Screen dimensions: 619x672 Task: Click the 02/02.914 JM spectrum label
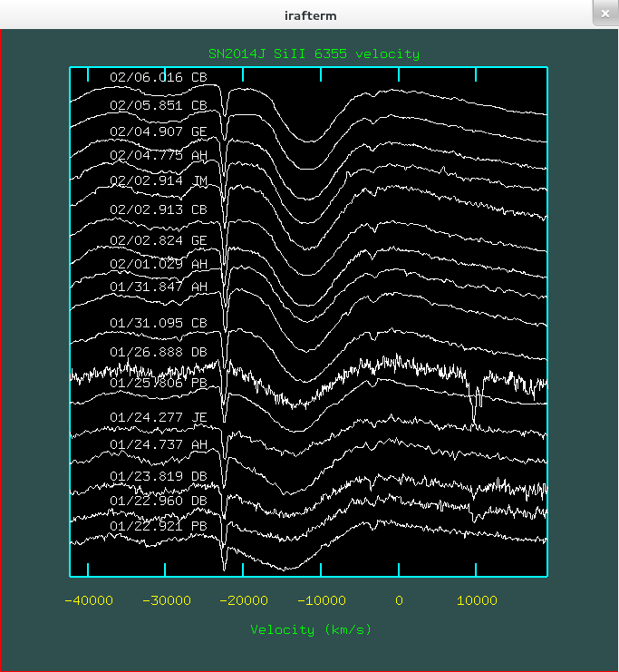[159, 180]
